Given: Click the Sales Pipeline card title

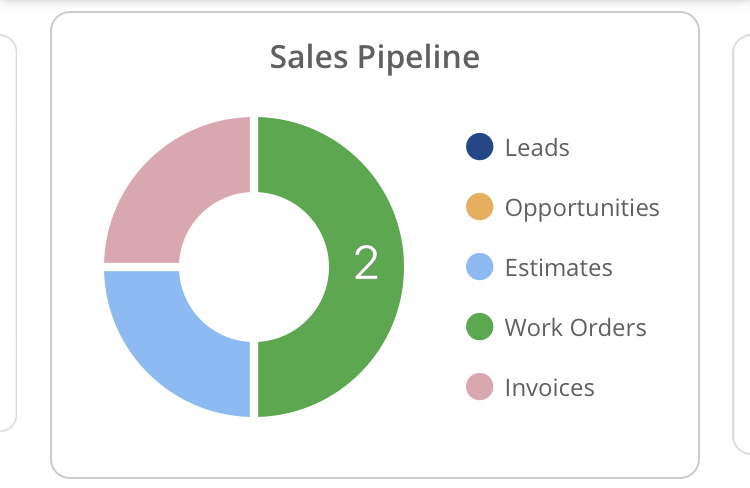Looking at the screenshot, I should 374,57.
